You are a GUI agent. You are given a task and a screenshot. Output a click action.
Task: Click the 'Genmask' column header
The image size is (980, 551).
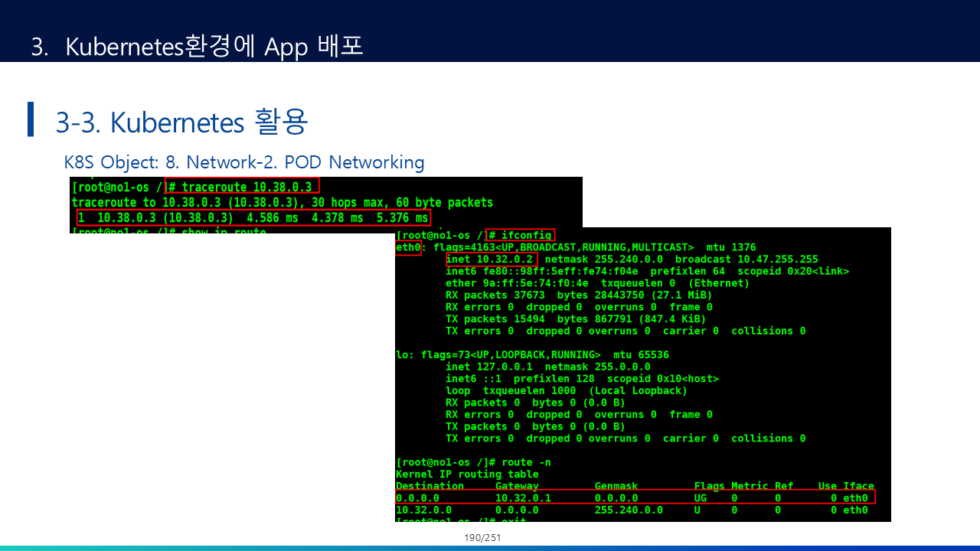coord(616,486)
